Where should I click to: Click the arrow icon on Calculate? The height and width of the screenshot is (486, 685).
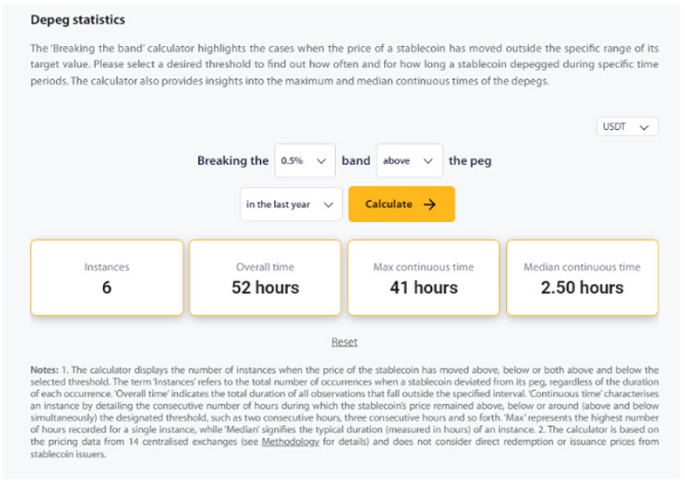click(x=430, y=204)
